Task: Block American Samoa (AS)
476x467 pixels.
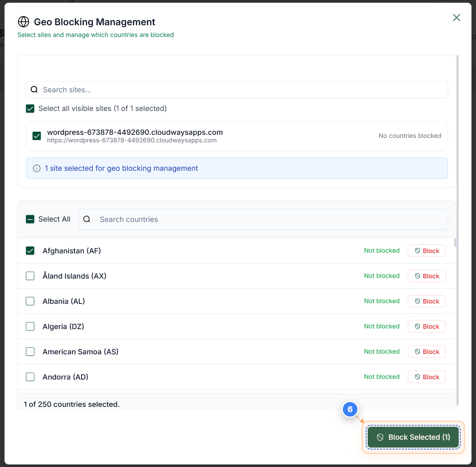Action: [x=427, y=352]
